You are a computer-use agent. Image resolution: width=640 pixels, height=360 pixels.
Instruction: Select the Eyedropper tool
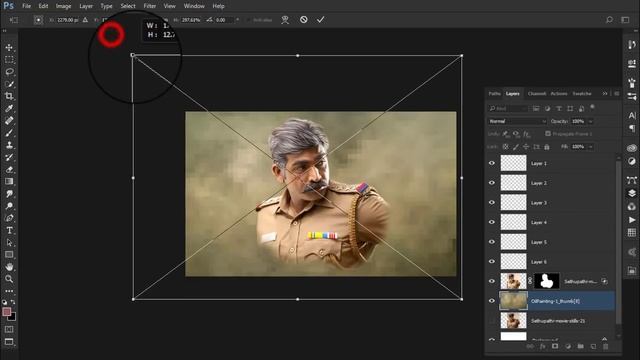(9, 109)
